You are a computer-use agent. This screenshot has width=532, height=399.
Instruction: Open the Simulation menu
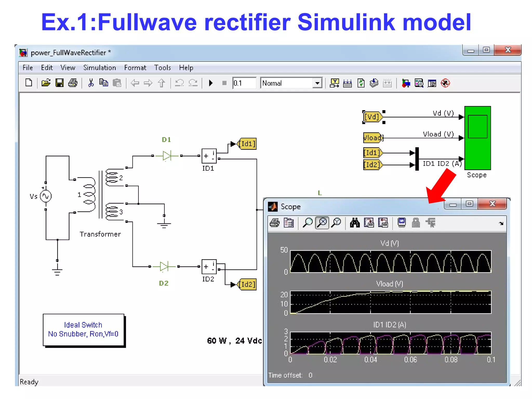99,68
